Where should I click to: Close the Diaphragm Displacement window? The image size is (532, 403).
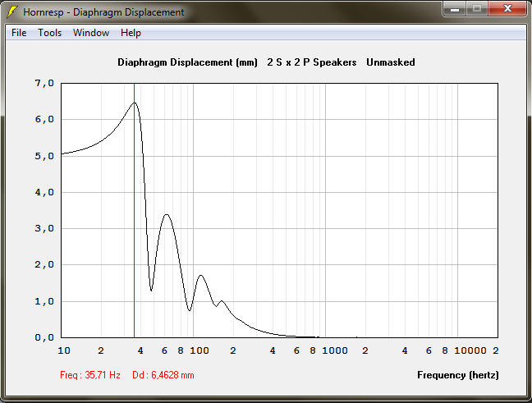507,8
